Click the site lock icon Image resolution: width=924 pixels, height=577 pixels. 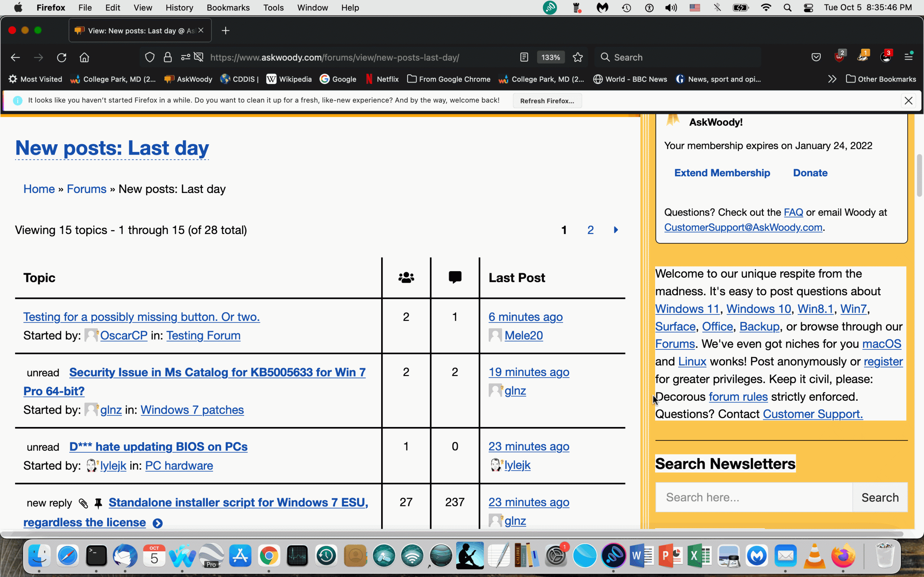click(167, 57)
